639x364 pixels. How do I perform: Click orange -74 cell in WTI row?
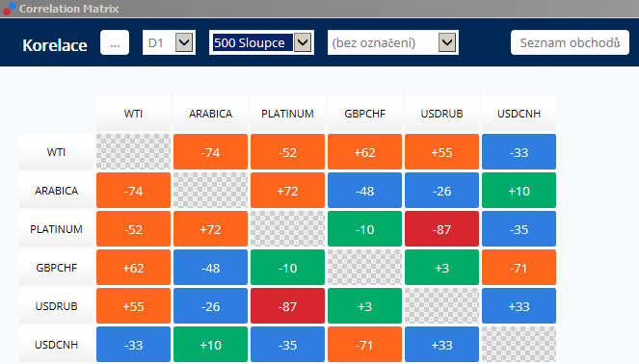coord(210,152)
